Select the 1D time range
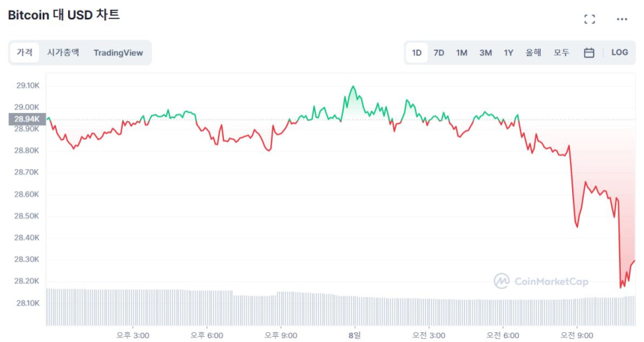 point(416,52)
